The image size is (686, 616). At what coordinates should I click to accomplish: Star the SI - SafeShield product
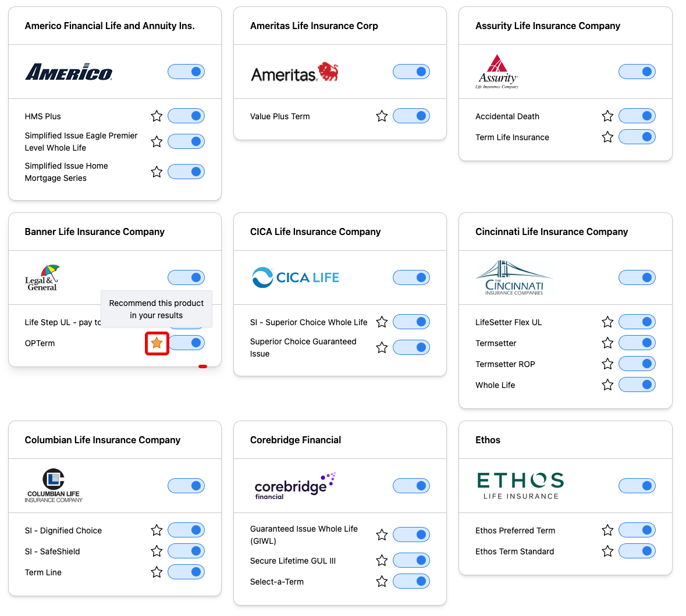(x=157, y=551)
